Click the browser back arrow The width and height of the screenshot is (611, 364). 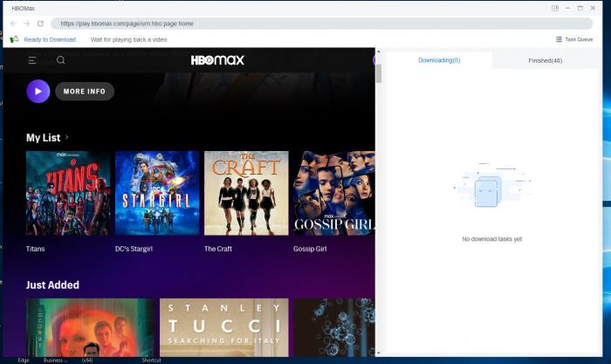point(14,24)
